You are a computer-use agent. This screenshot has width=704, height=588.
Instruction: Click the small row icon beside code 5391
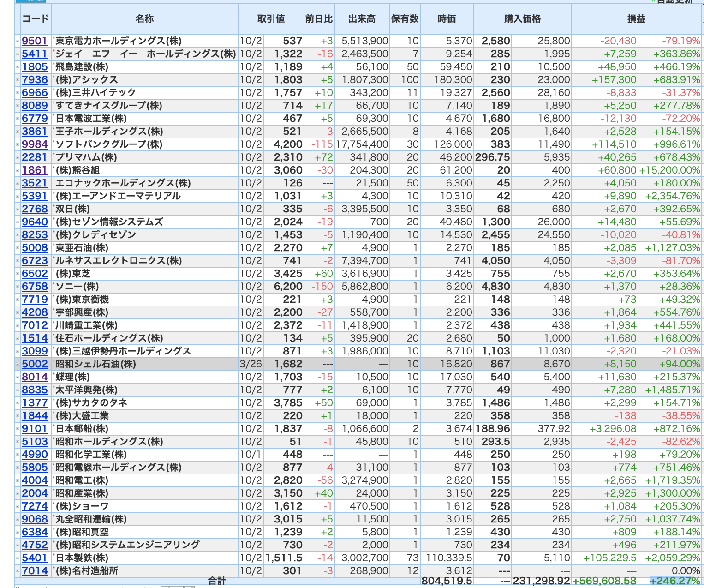click(18, 196)
